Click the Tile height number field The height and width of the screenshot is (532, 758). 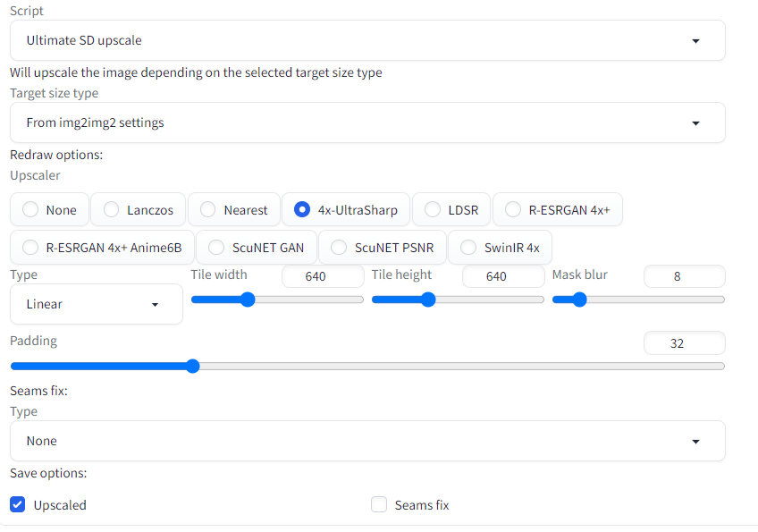pos(504,276)
